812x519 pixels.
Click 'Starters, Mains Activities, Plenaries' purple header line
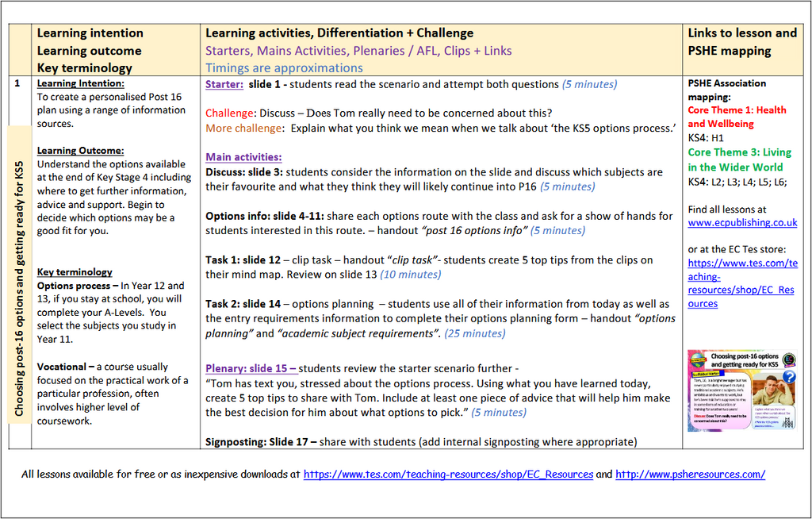coord(358,51)
